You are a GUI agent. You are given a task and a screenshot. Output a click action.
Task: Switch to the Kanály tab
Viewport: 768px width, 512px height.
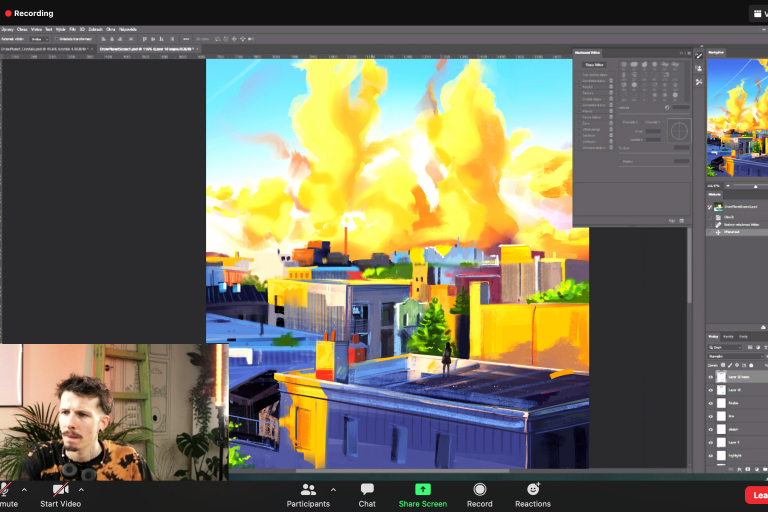[x=728, y=337]
